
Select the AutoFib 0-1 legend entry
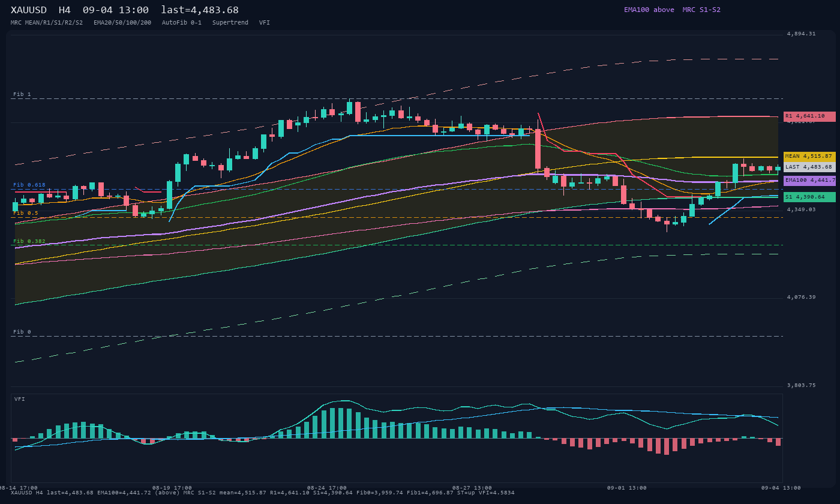[182, 23]
